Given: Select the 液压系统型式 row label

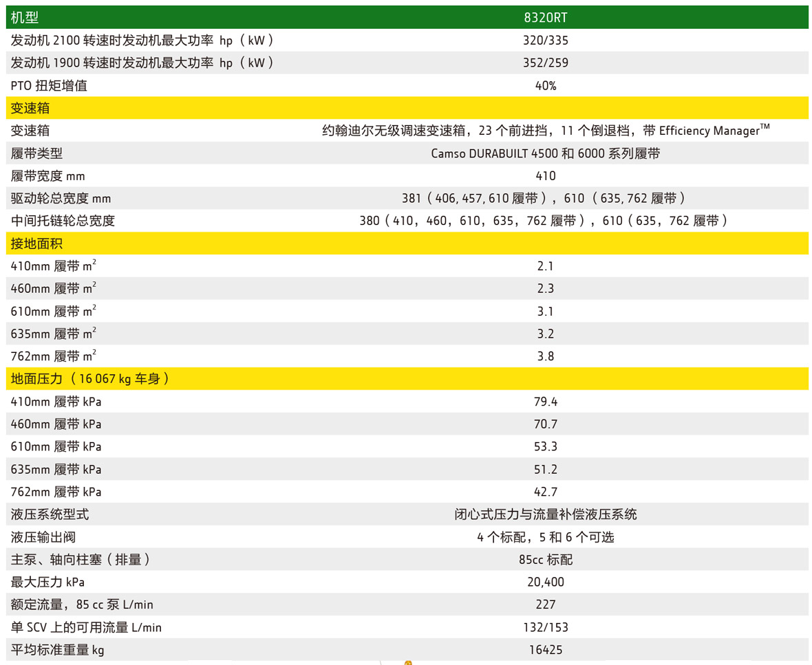Looking at the screenshot, I should pos(50,514).
